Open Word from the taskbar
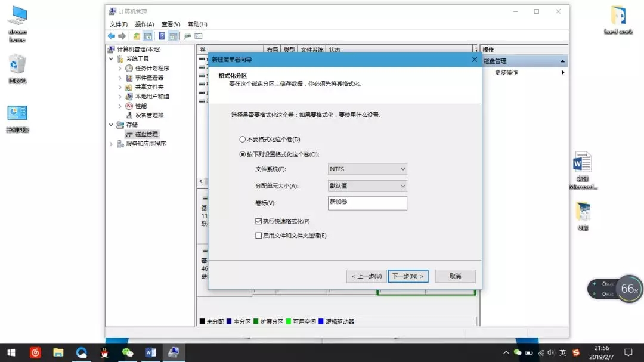644x362 pixels. (150, 353)
